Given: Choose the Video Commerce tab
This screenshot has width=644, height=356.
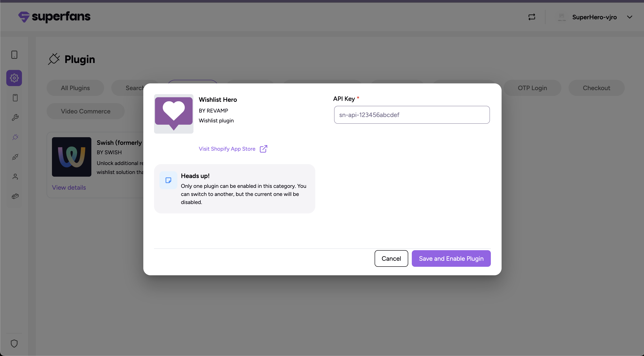Looking at the screenshot, I should click(86, 111).
